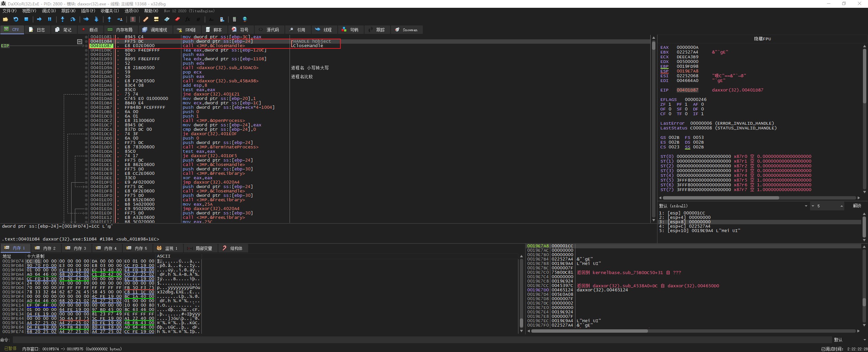
Task: Open the 调试(D) menu
Action: (48, 11)
